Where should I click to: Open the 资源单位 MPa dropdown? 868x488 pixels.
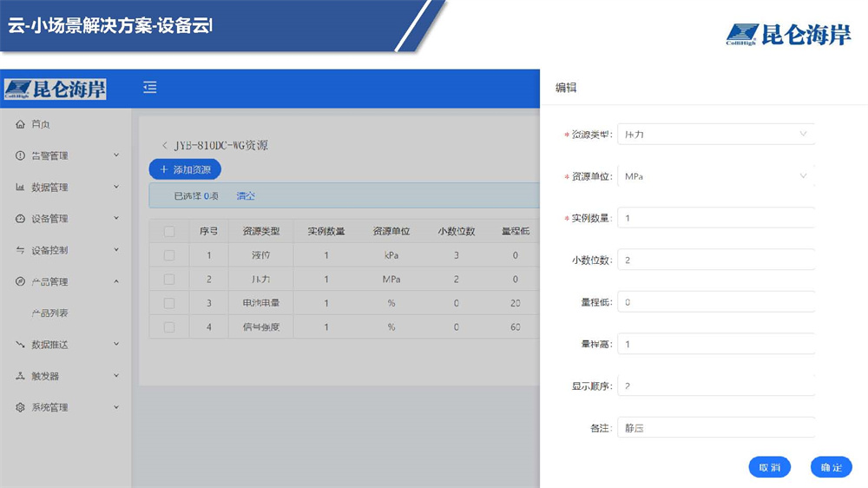(x=715, y=176)
